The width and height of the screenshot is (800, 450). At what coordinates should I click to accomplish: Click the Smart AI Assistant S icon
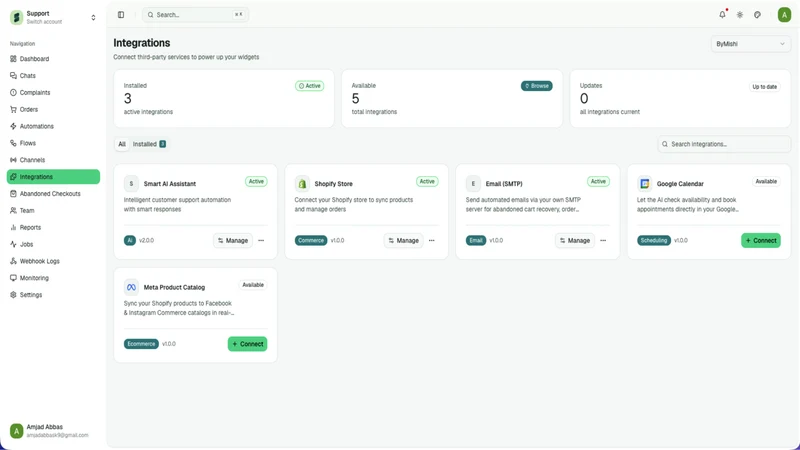131,183
